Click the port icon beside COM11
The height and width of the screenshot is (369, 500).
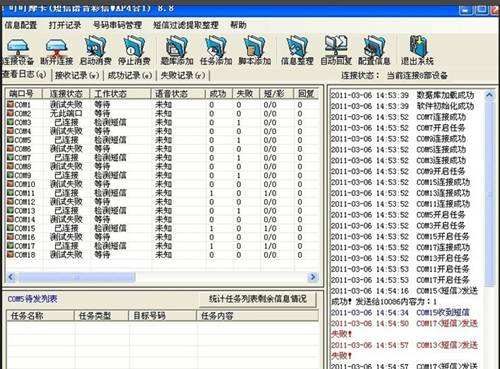click(10, 193)
